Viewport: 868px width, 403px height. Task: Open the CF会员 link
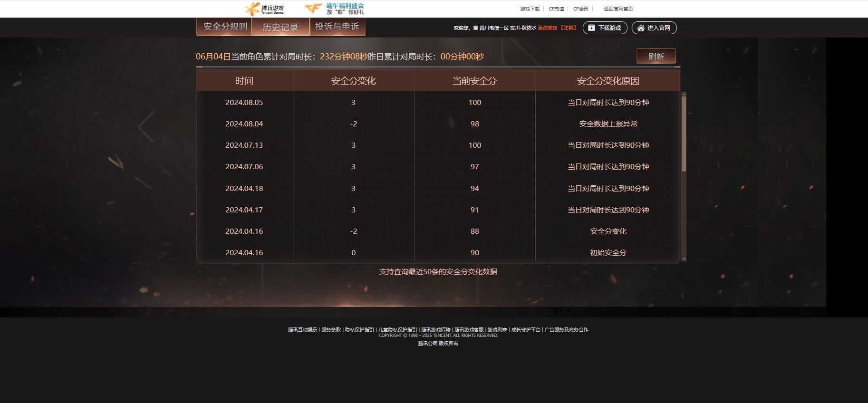(580, 9)
